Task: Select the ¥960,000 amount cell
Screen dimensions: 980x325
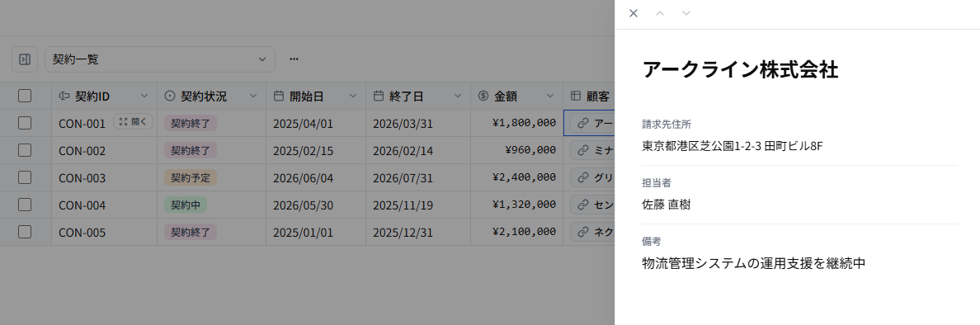Action: coord(517,151)
